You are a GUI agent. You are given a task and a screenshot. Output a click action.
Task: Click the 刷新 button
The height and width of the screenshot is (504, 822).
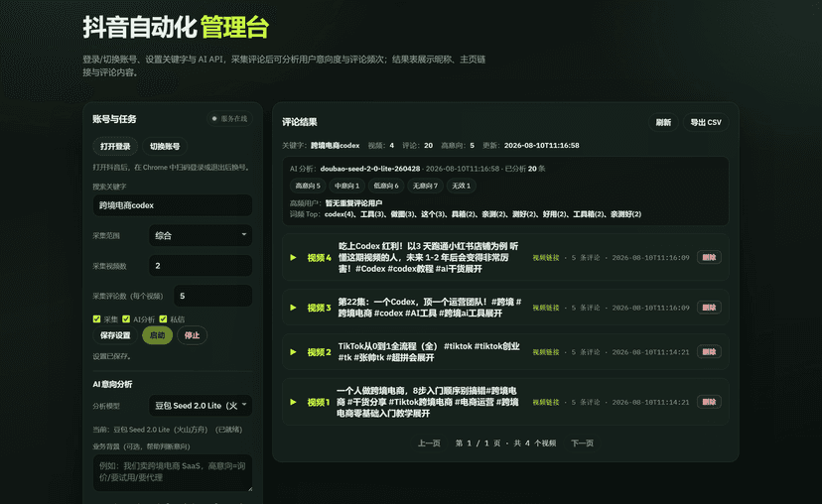[x=663, y=122]
